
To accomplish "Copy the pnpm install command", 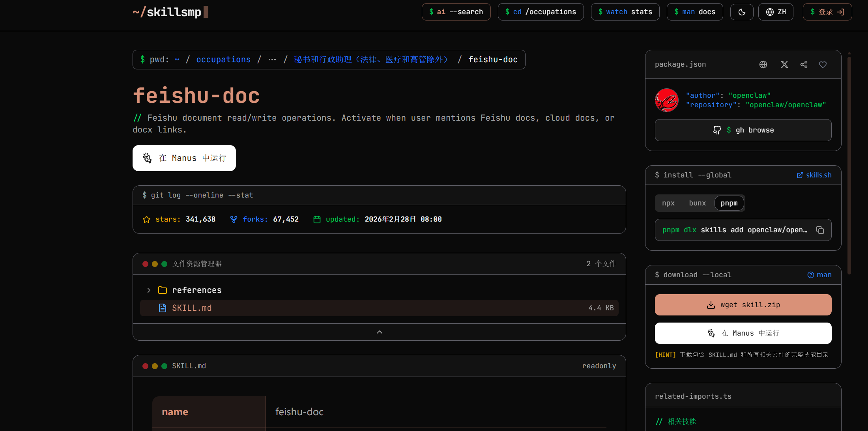I will point(820,230).
